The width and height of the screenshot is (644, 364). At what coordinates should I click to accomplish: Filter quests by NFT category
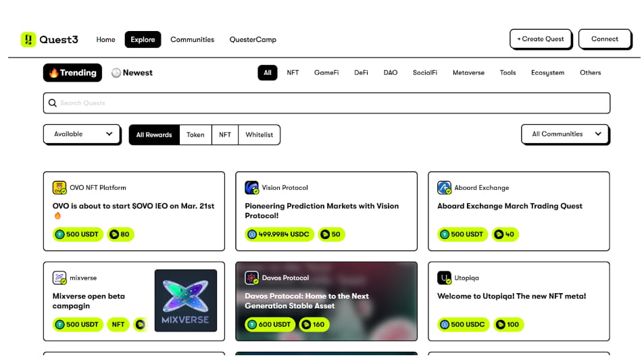[x=293, y=73]
